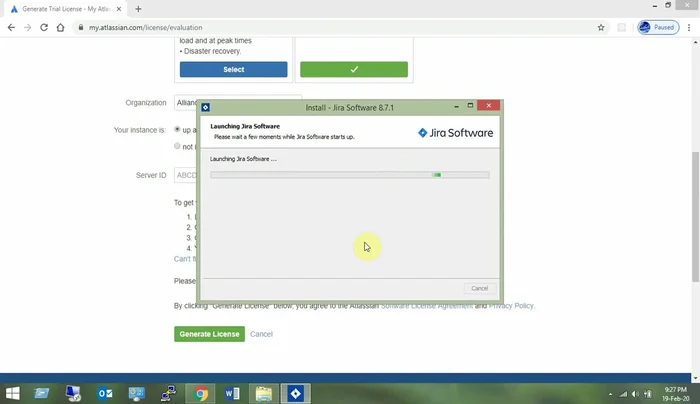Open Word from the taskbar
The width and height of the screenshot is (700, 404).
click(x=232, y=393)
